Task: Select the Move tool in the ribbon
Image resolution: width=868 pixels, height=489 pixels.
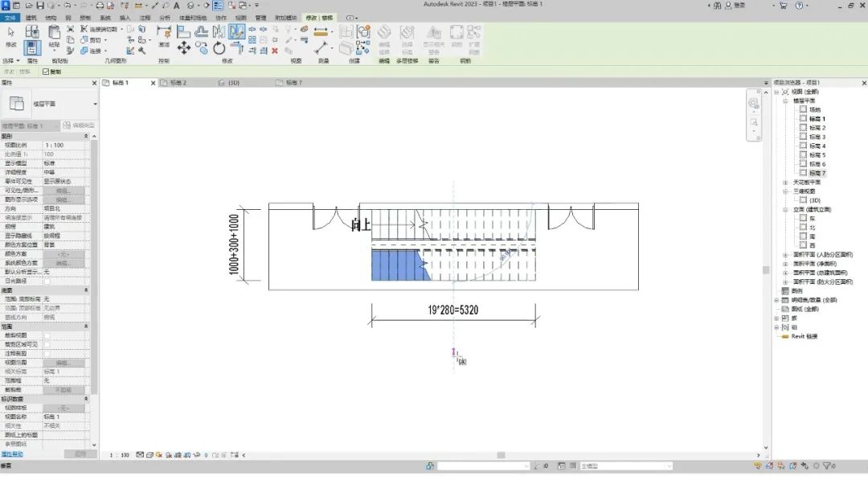Action: (x=184, y=48)
